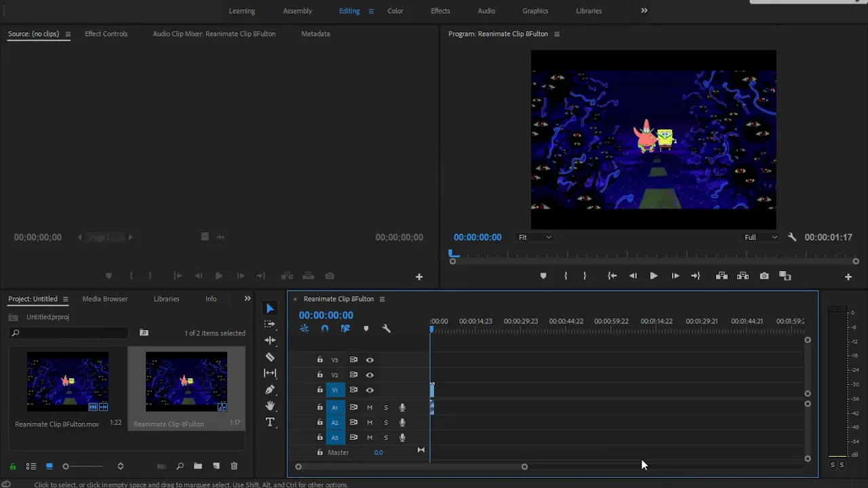868x488 pixels.
Task: Show hidden project panel tabs chevron
Action: 248,298
